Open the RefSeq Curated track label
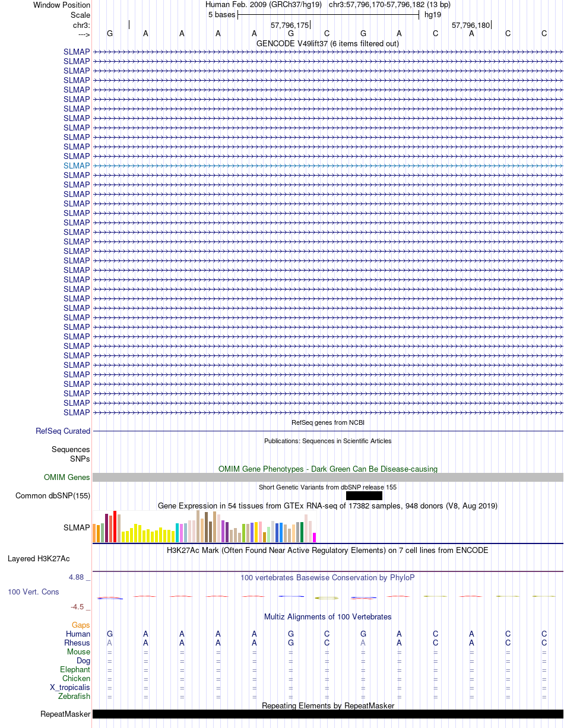564x728 pixels. [x=63, y=431]
